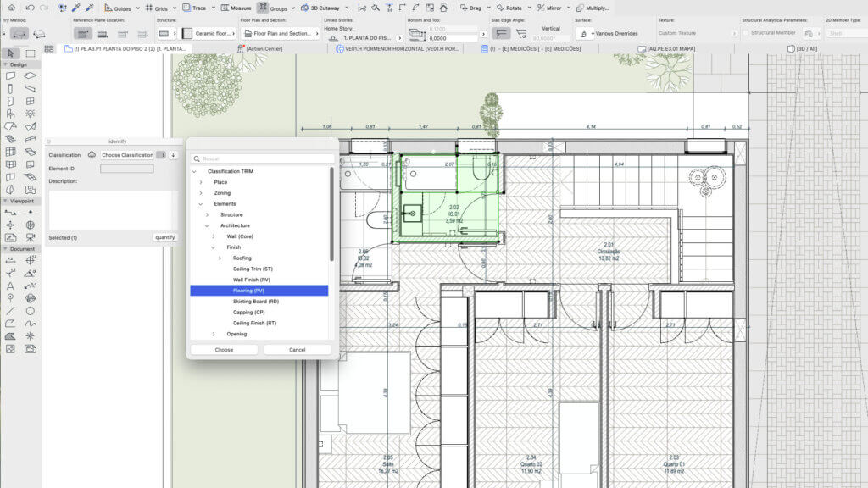Toggle Groups suspend button

(263, 8)
